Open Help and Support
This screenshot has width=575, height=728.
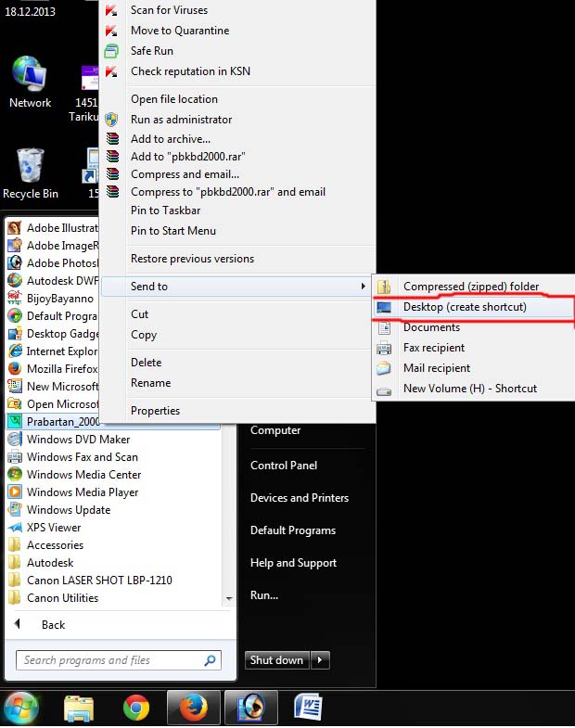point(293,563)
